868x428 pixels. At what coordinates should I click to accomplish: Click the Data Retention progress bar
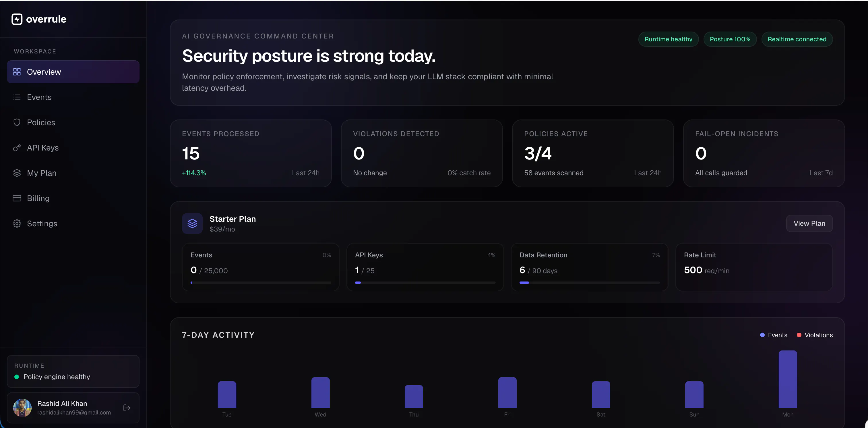[x=589, y=283]
